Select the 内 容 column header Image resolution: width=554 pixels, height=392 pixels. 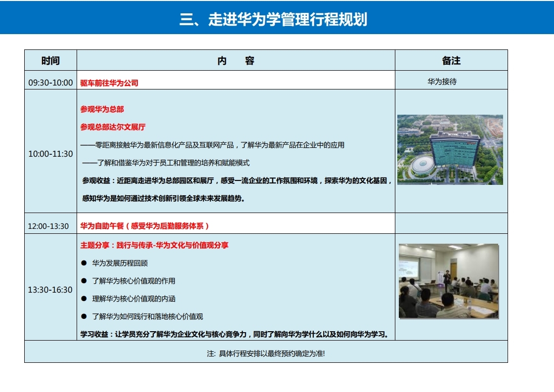[x=236, y=60]
